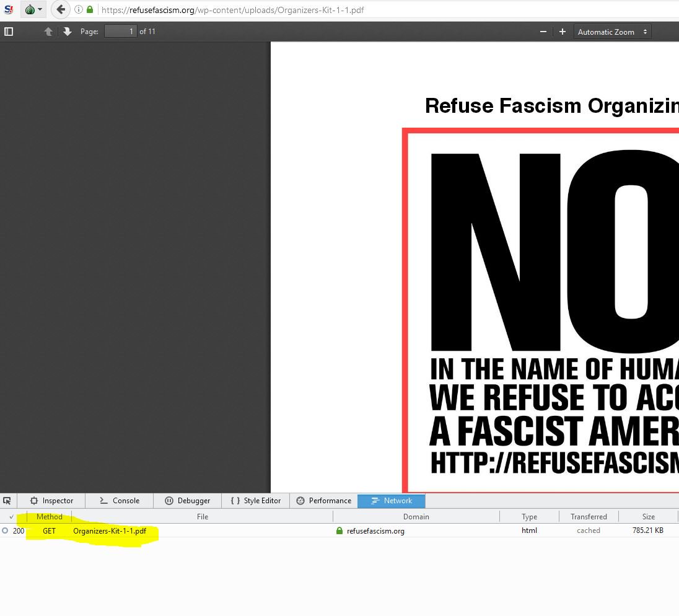Show site information via info icon
Screen dimensions: 679x616
pos(79,9)
